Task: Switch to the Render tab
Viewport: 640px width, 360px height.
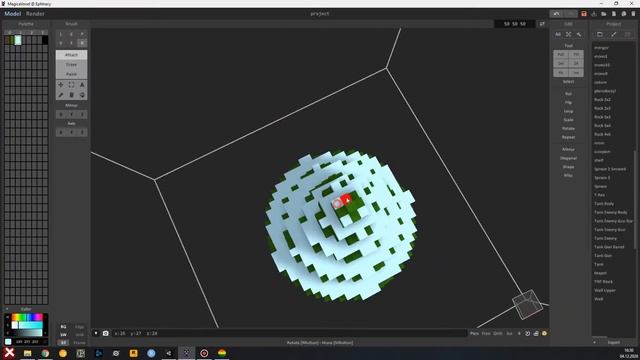Action: [35, 13]
